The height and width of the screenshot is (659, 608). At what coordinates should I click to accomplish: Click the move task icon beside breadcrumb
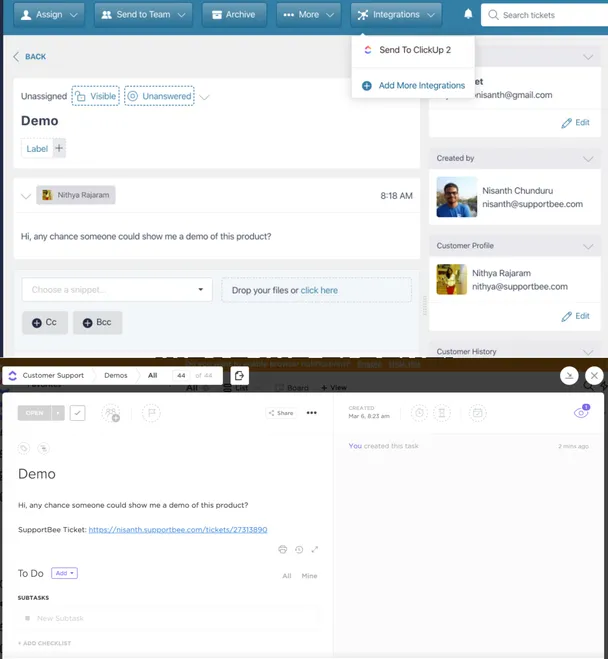(x=240, y=376)
